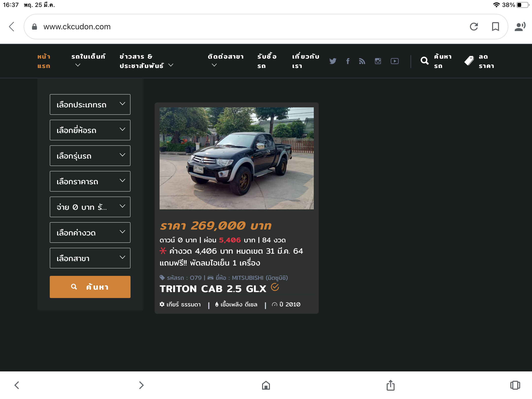Open the tabs overview icon
Screen dimensions: 532x399
pos(515,385)
